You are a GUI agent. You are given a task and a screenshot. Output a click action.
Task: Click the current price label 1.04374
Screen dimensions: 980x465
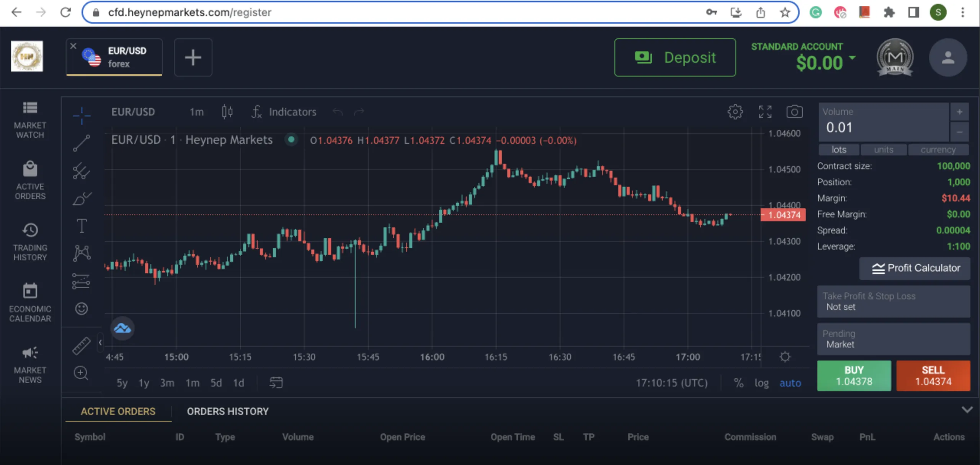[x=783, y=215]
